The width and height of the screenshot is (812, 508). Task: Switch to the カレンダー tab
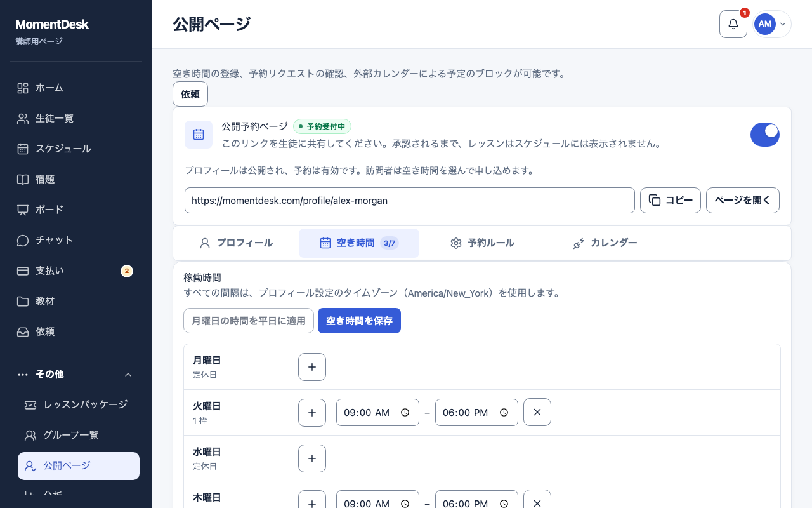coord(605,243)
